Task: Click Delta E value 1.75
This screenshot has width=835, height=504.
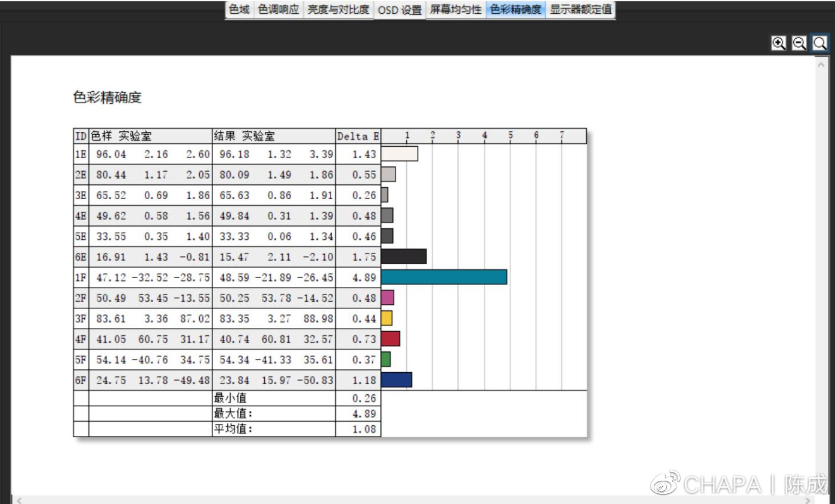Action: coord(364,257)
